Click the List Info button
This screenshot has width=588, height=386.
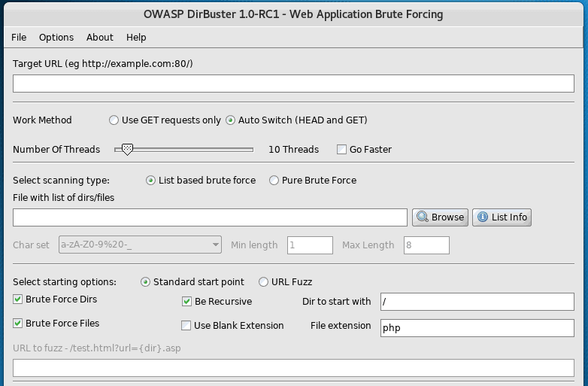click(x=502, y=217)
